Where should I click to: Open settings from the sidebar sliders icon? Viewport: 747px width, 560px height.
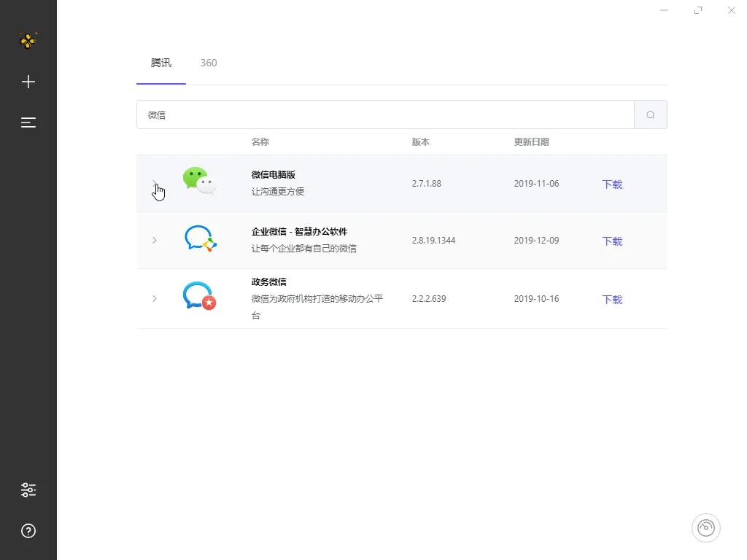tap(28, 489)
